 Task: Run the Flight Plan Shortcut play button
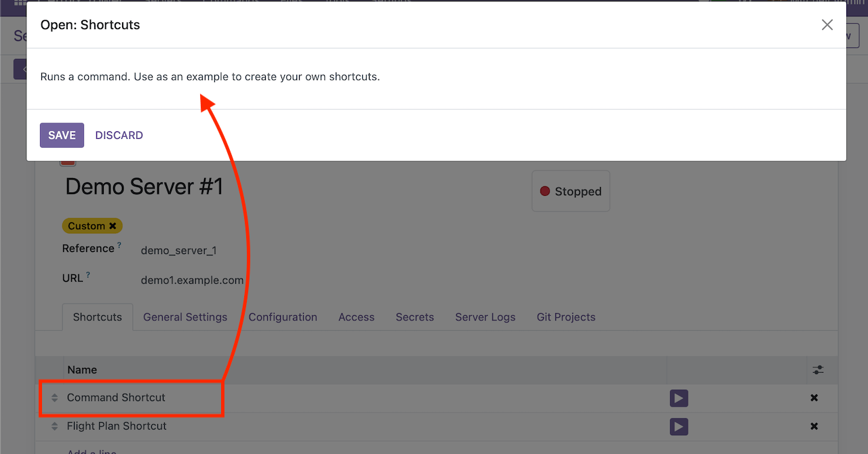[x=679, y=426]
